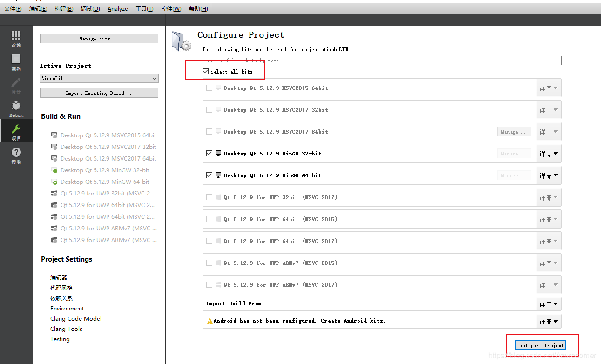Open the 欢迎 (Welcome) mode in sidebar
Screen dimensions: 601x364
pyautogui.click(x=16, y=39)
